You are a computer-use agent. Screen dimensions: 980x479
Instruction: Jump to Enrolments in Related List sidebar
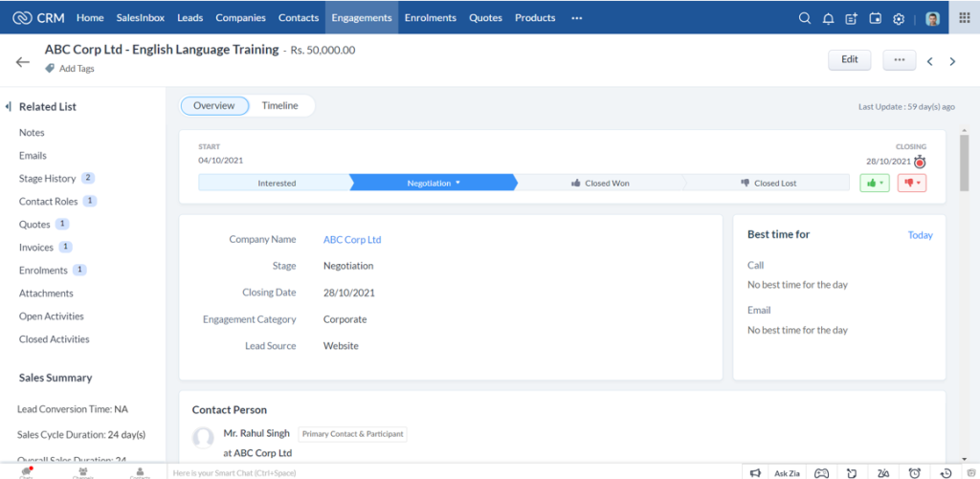(43, 271)
